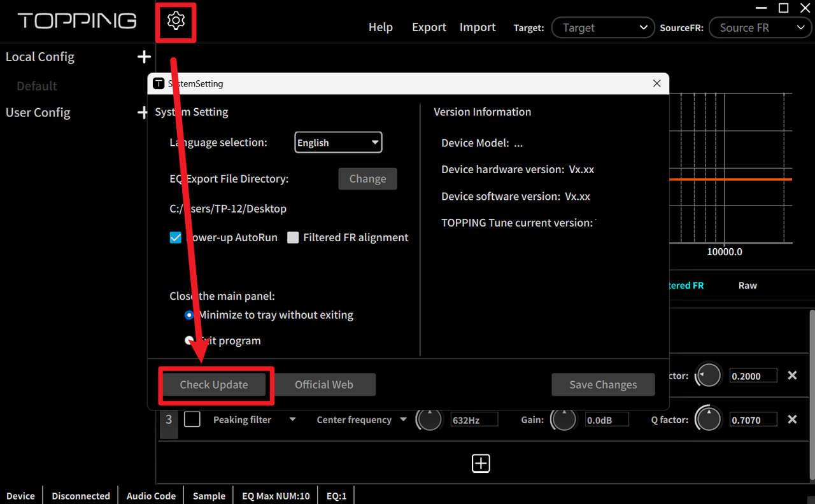Screen dimensions: 815x504
Task: Enable the Filtered FR alignment checkbox
Action: pos(293,237)
